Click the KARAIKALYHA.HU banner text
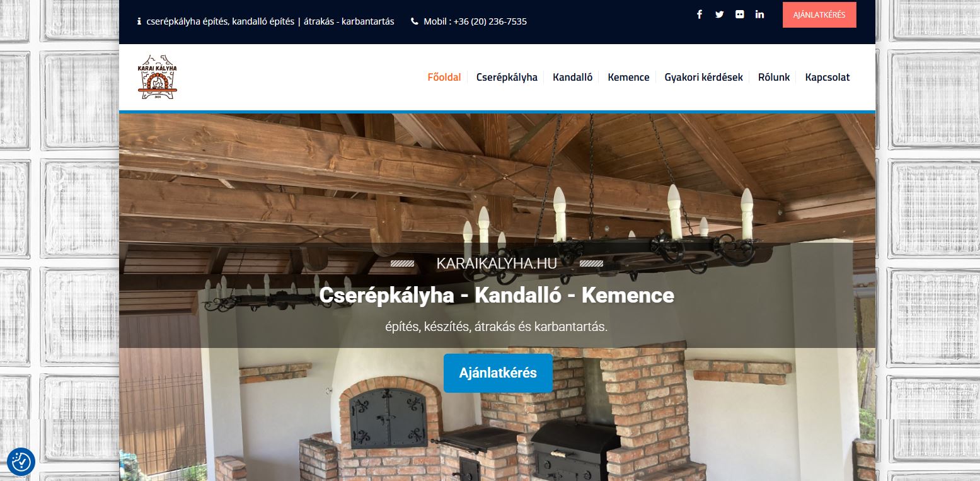 click(497, 264)
